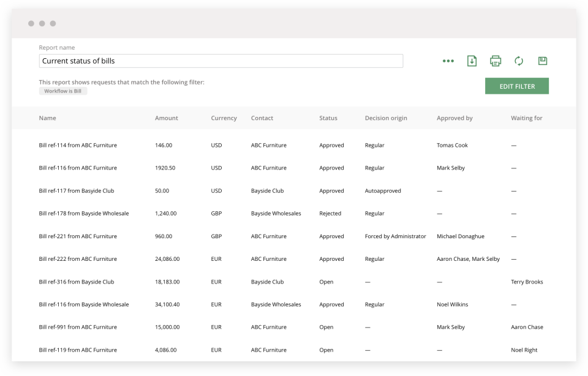588x376 pixels.
Task: Sort bills by Currency column
Action: 224,118
